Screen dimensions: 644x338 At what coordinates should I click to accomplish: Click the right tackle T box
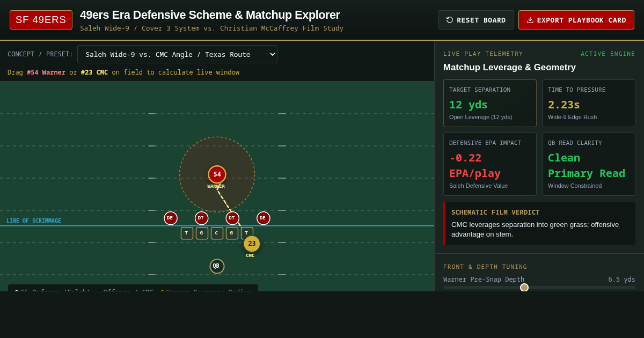247,233
